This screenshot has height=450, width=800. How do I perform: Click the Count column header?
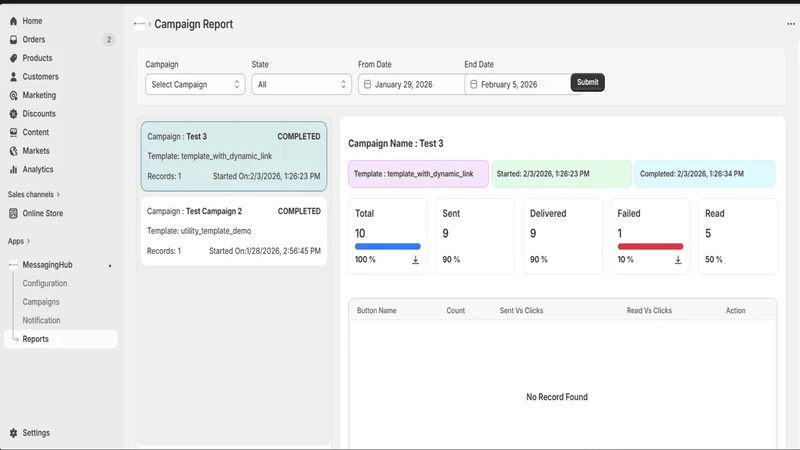click(x=456, y=311)
